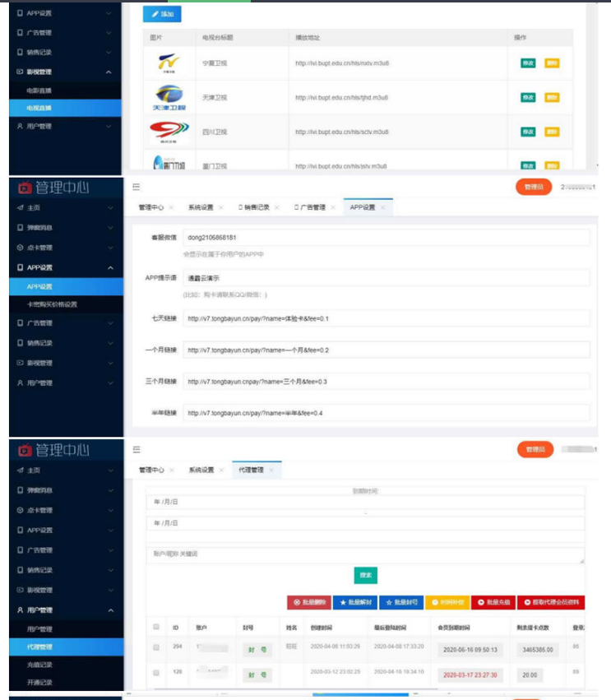Click the blue 批量解封 star button
This screenshot has height=700, width=611.
tap(355, 602)
